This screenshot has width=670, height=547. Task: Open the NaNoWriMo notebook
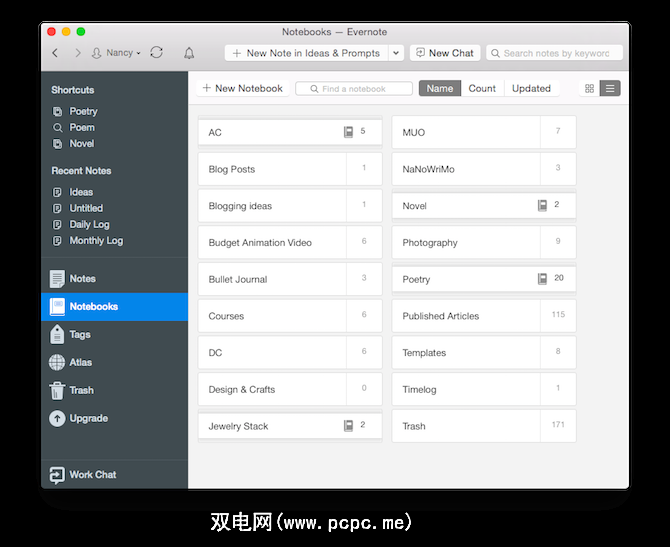click(484, 169)
